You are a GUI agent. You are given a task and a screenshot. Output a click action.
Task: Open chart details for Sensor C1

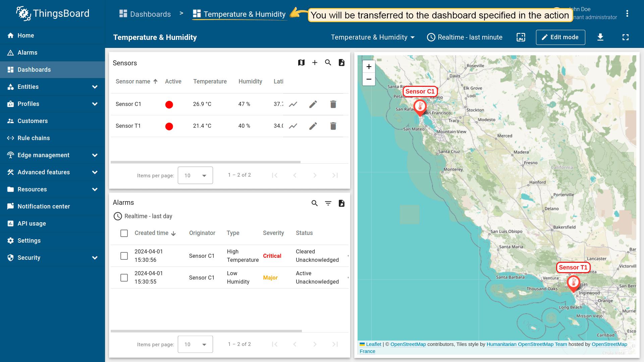pos(293,104)
